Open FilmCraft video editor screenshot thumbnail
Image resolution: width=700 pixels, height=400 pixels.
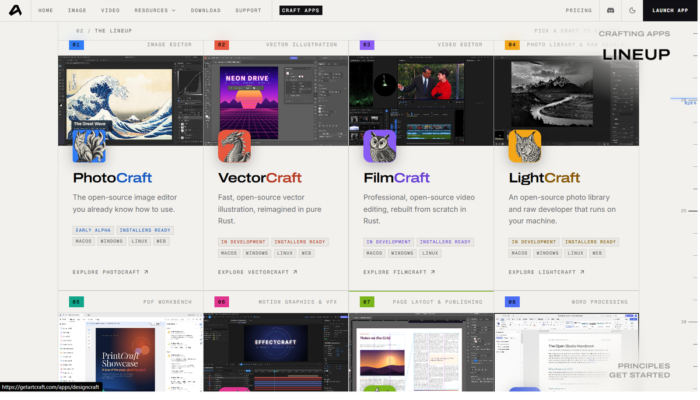(x=421, y=100)
